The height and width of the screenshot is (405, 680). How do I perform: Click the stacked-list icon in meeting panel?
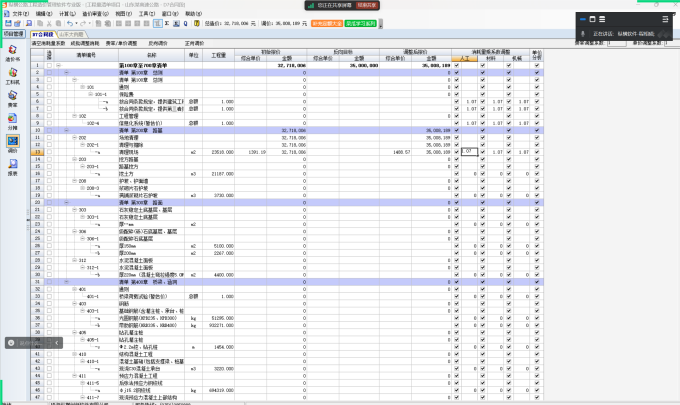pyautogui.click(x=602, y=19)
